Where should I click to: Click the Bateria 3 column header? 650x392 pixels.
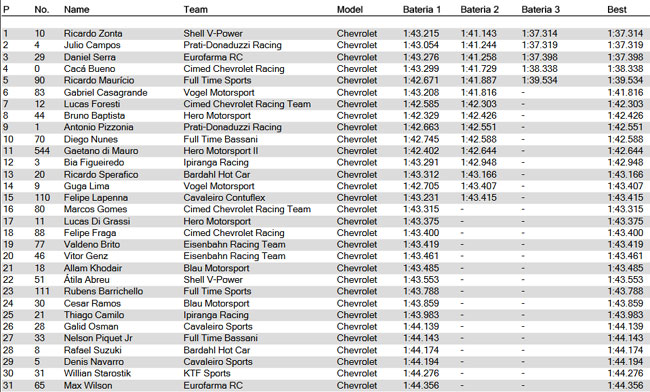[540, 9]
